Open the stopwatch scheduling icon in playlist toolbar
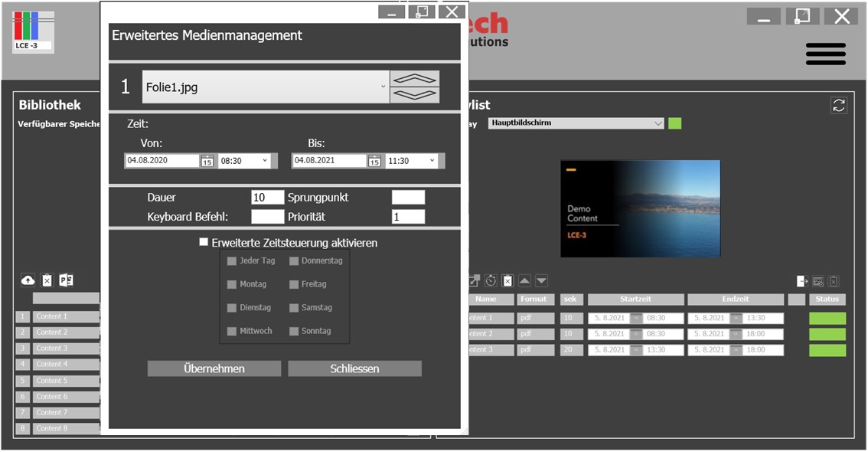868x452 pixels. [x=491, y=280]
